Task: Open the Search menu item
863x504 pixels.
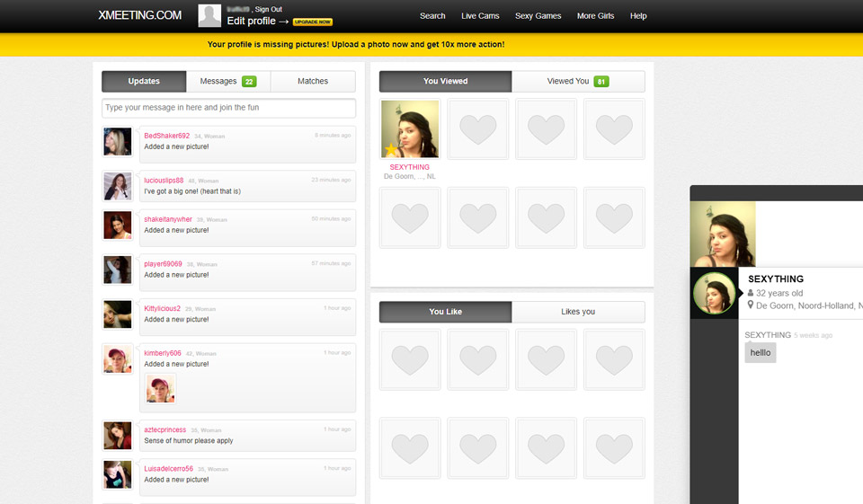Action: coord(432,16)
